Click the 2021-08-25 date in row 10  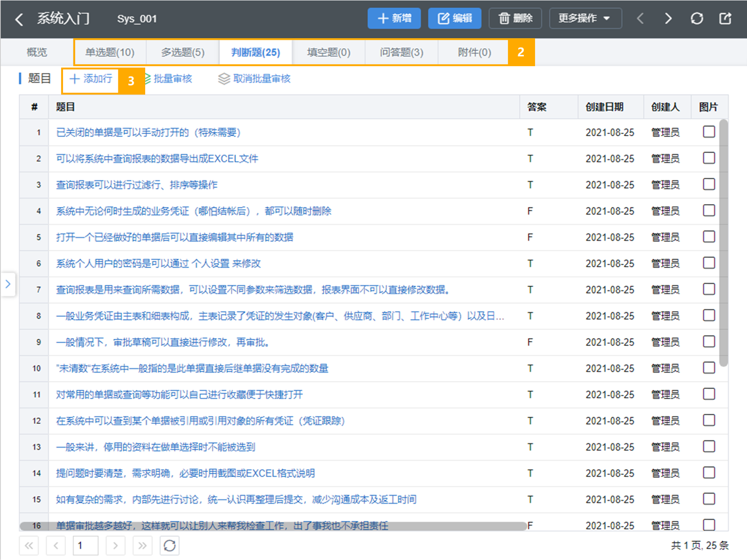click(609, 368)
